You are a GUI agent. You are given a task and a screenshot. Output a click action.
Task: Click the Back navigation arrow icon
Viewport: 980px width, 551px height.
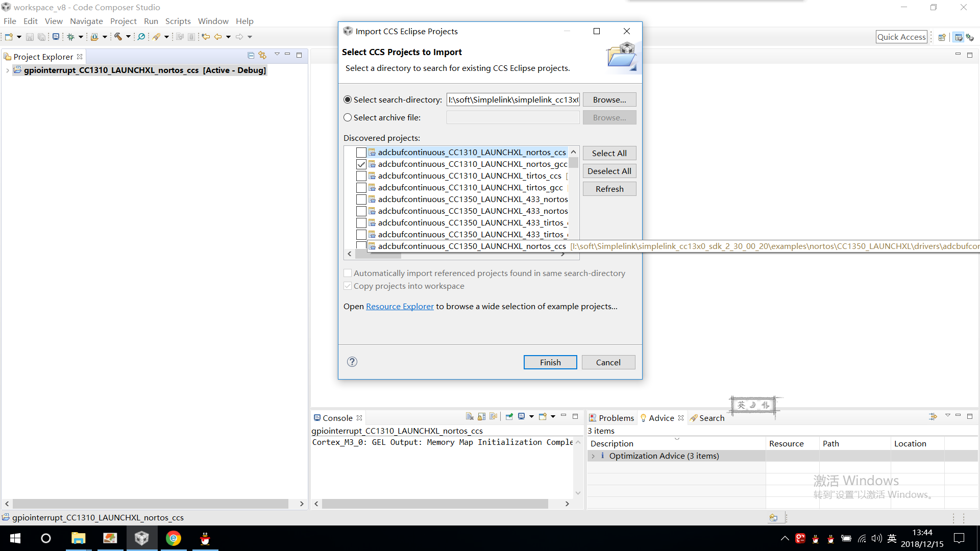pos(218,36)
